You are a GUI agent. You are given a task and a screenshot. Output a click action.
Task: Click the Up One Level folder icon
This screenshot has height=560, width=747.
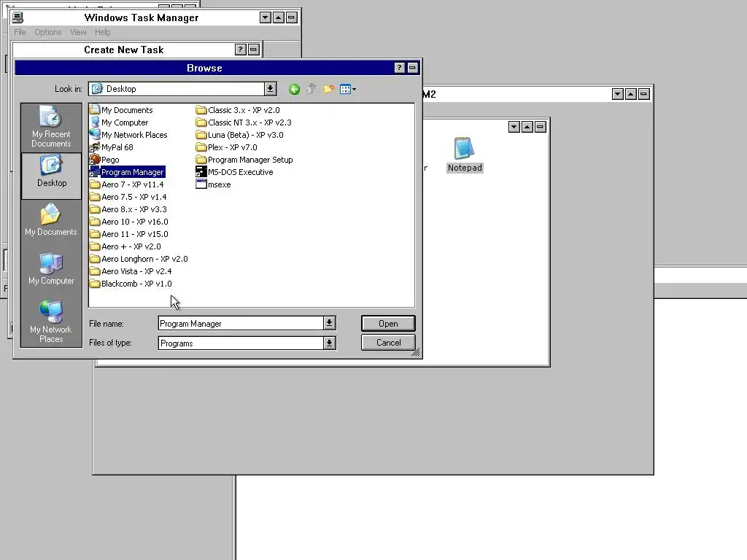pos(311,89)
